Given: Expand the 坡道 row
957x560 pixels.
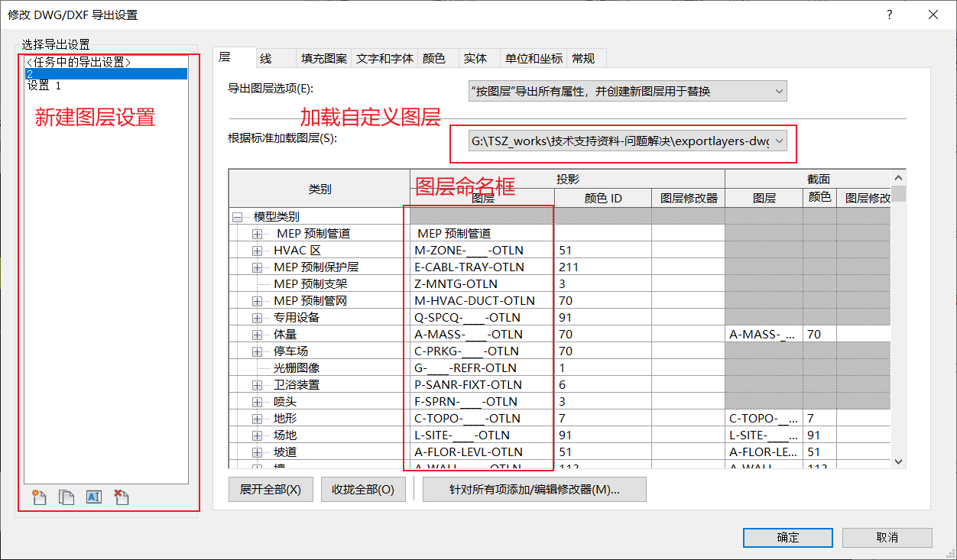Looking at the screenshot, I should [x=257, y=452].
